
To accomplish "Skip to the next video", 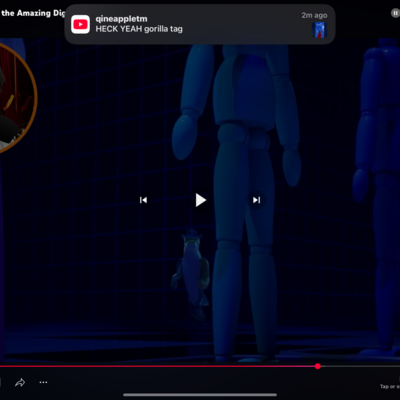I will coord(256,200).
